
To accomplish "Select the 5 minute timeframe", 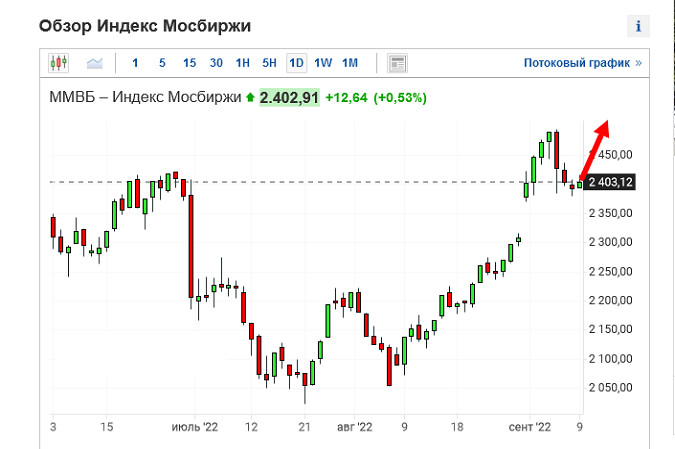I will [x=162, y=63].
